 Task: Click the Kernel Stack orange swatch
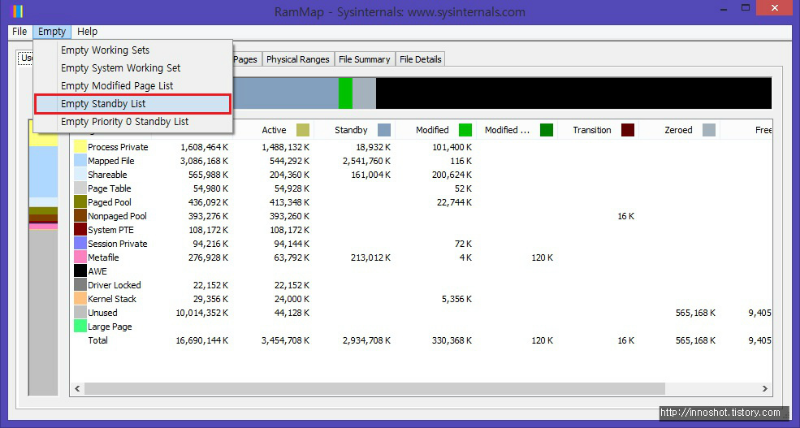click(x=80, y=298)
